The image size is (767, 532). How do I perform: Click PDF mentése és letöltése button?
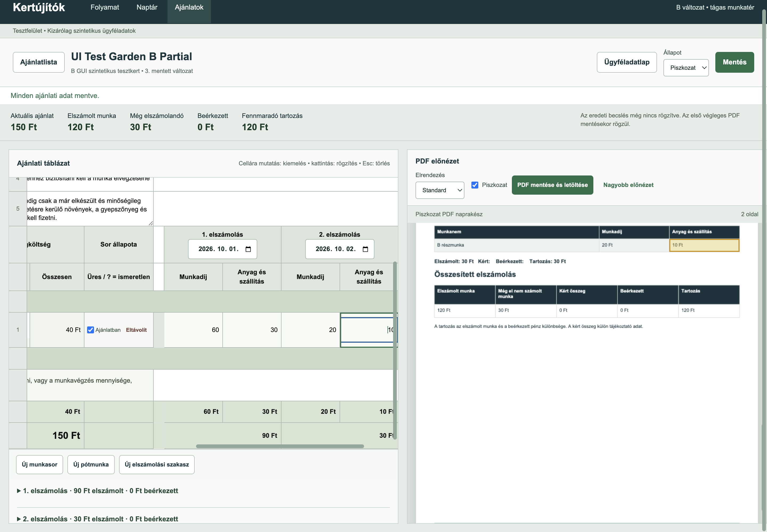click(552, 185)
